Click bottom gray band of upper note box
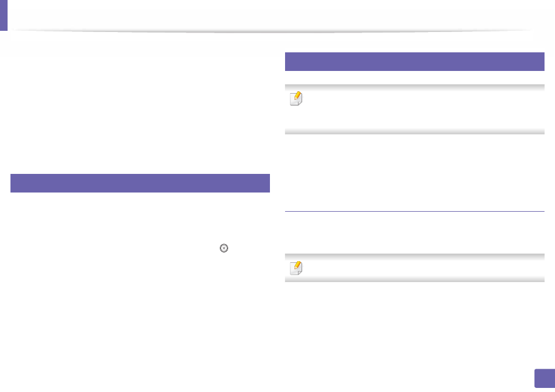 tap(414, 131)
